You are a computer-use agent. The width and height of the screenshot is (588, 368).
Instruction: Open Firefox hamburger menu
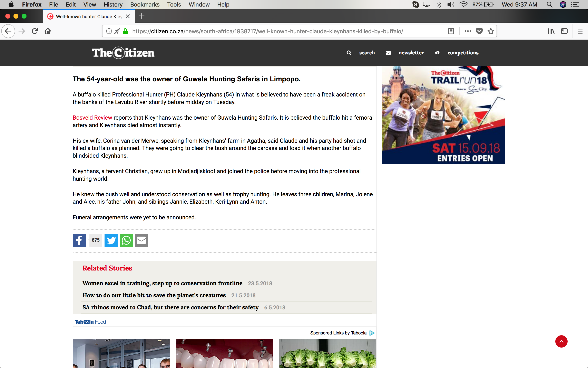coord(580,31)
